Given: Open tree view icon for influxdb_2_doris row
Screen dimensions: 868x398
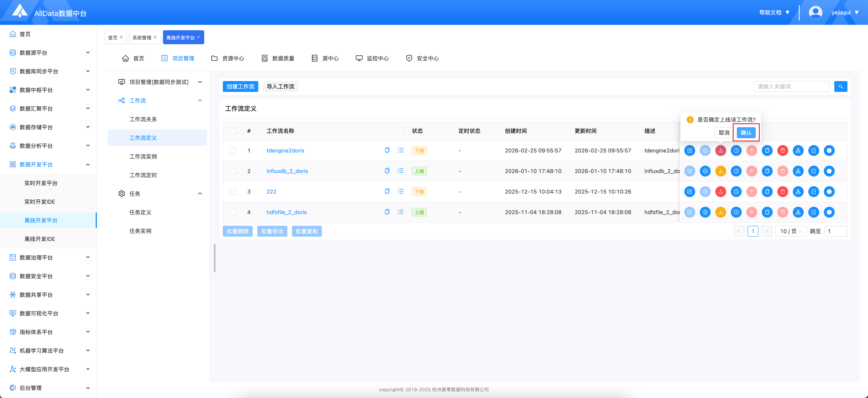Looking at the screenshot, I should [x=798, y=171].
